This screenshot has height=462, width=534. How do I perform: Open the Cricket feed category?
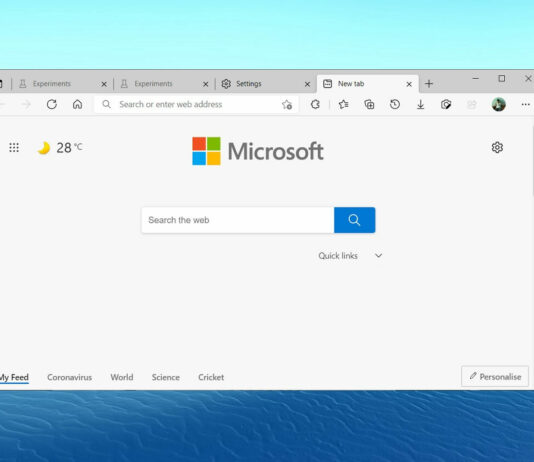211,377
